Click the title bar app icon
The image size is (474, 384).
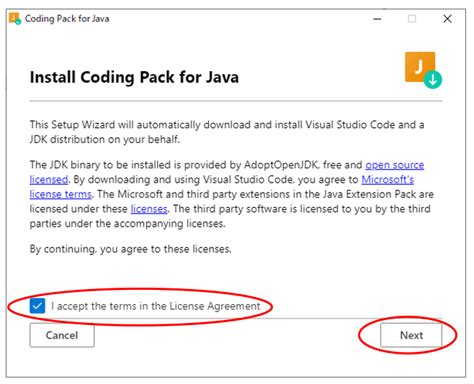pos(15,18)
